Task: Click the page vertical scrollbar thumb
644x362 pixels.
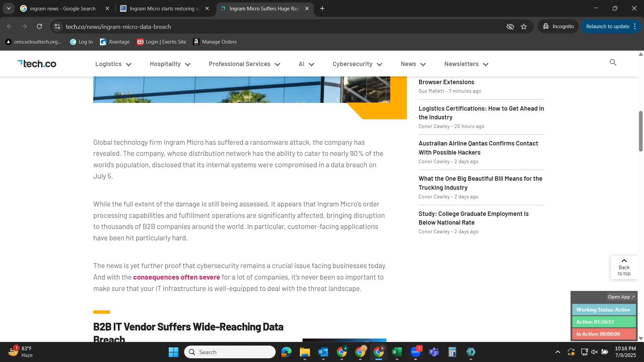Action: tap(640, 131)
